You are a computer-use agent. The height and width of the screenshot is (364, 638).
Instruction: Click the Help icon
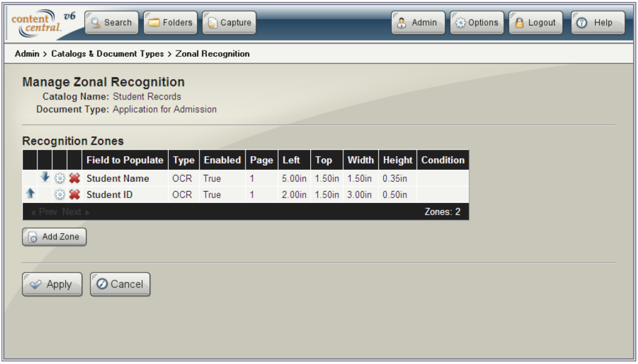pyautogui.click(x=597, y=22)
